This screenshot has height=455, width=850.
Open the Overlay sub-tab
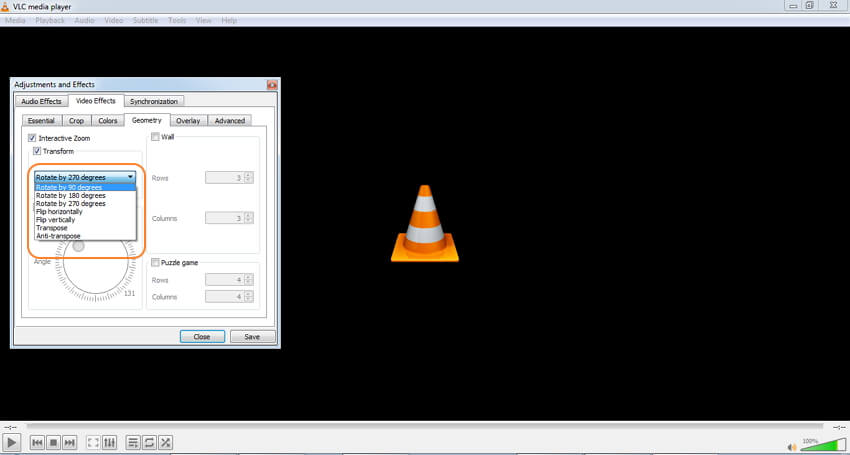pos(188,121)
